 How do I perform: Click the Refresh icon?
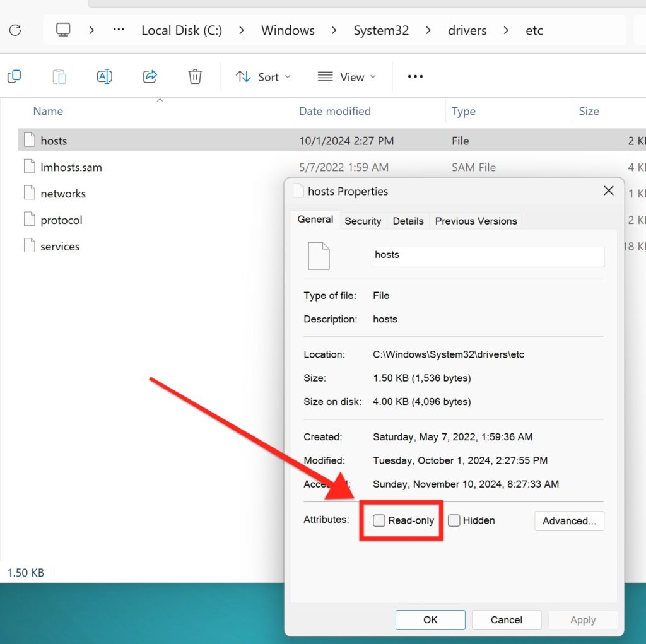(x=15, y=30)
